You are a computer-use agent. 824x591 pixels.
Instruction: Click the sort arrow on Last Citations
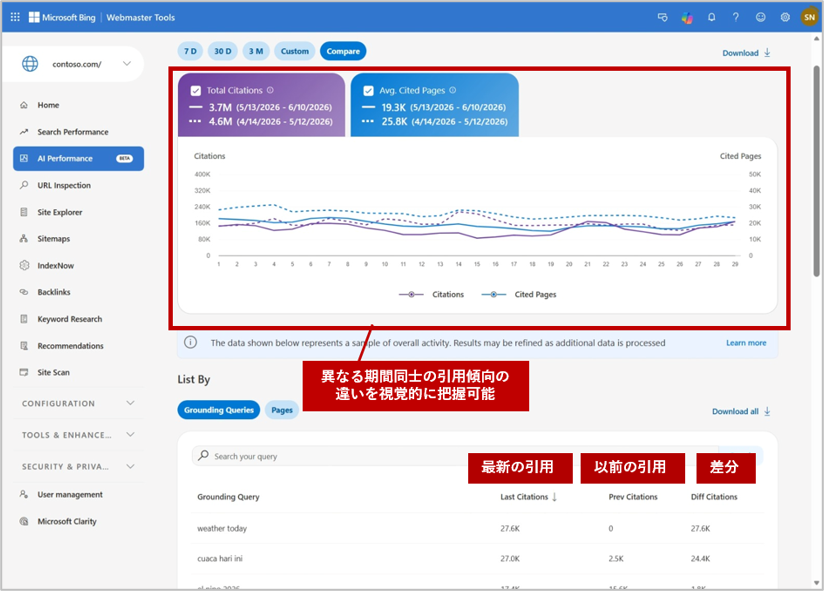click(554, 496)
